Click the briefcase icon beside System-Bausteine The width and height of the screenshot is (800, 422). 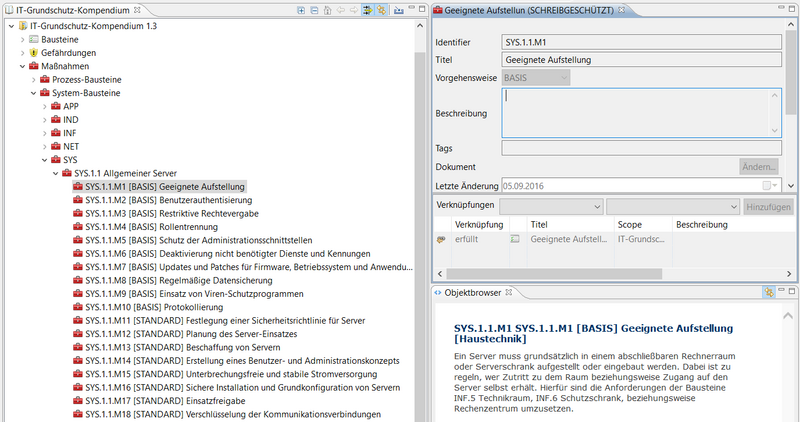pyautogui.click(x=45, y=92)
